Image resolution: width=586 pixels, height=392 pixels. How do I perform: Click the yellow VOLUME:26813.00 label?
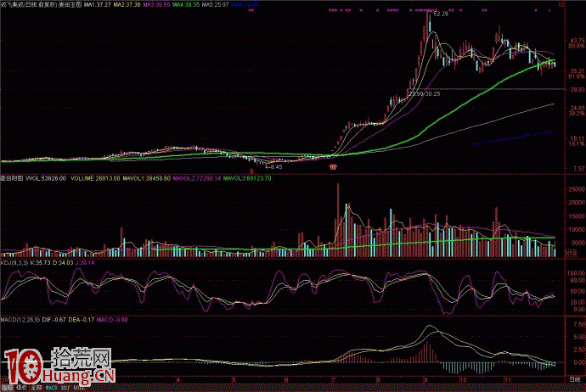click(95, 178)
